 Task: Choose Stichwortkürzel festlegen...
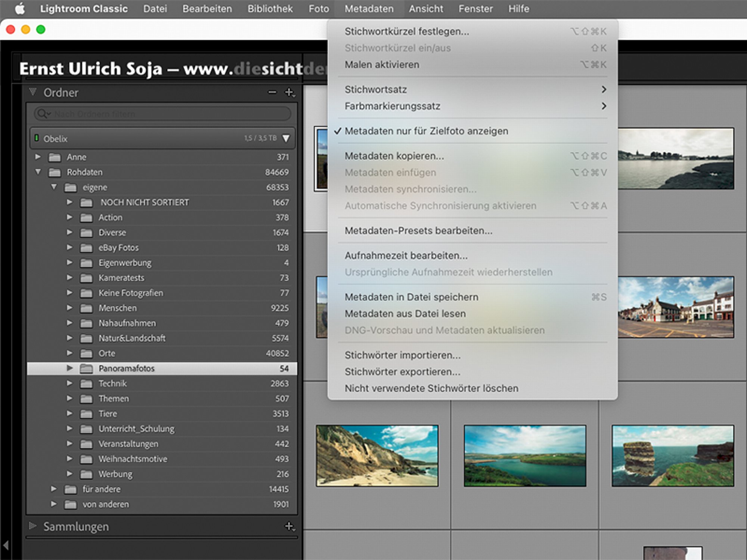click(x=472, y=31)
